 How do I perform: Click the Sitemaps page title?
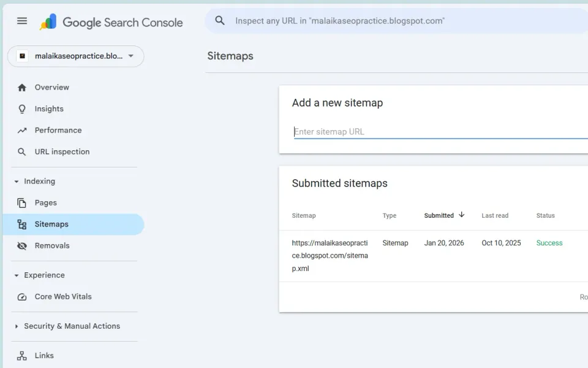click(x=230, y=56)
